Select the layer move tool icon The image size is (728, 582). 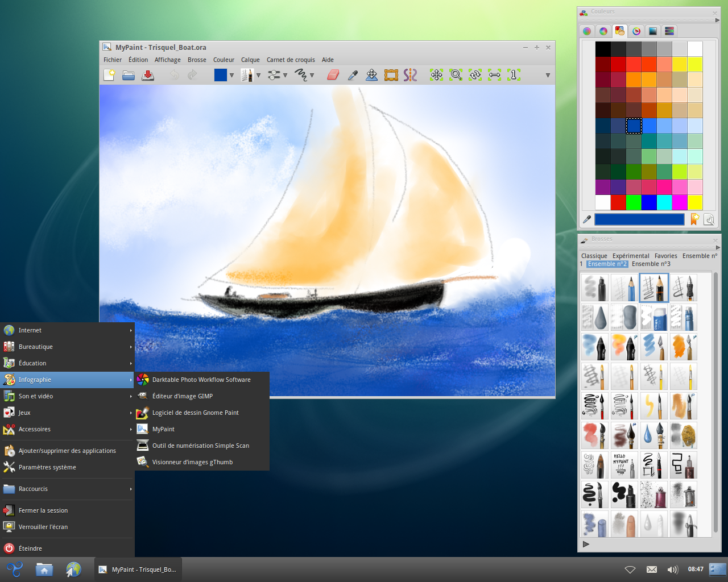point(371,75)
